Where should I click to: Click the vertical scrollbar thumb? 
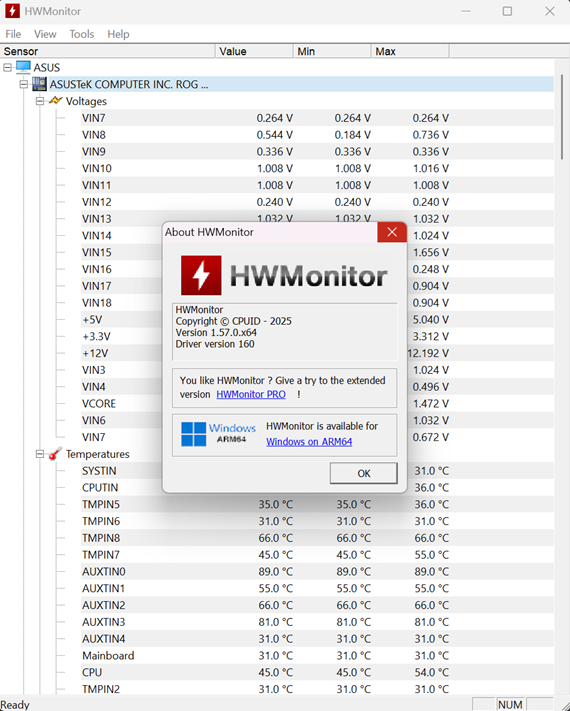pyautogui.click(x=562, y=117)
